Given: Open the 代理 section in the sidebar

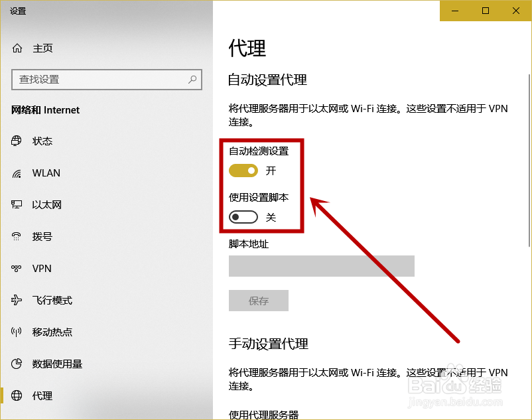Looking at the screenshot, I should pos(42,395).
